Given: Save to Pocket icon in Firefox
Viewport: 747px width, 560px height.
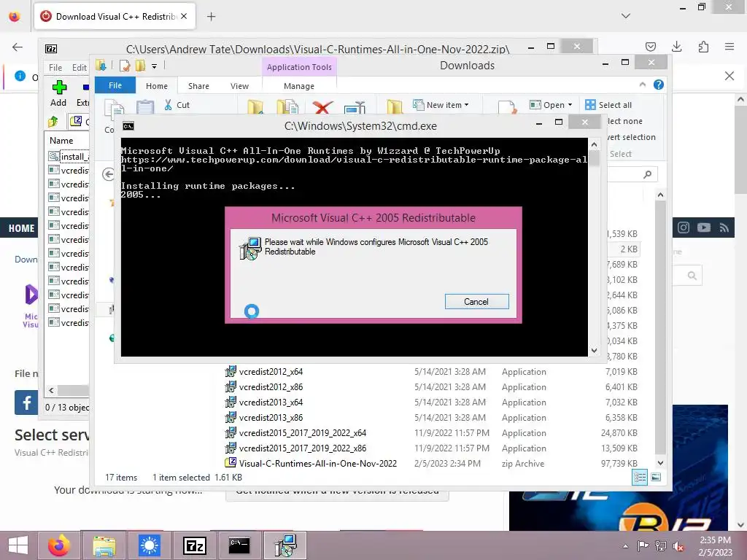Looking at the screenshot, I should point(650,47).
